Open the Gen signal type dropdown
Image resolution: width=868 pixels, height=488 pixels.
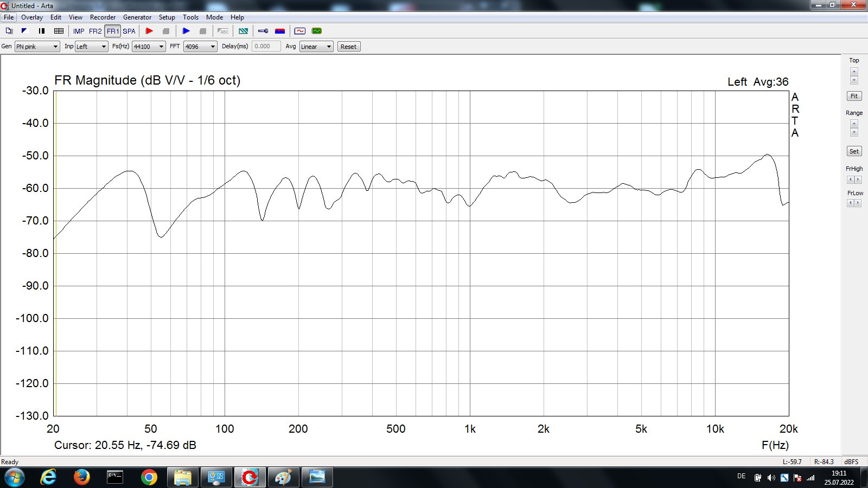pos(37,47)
